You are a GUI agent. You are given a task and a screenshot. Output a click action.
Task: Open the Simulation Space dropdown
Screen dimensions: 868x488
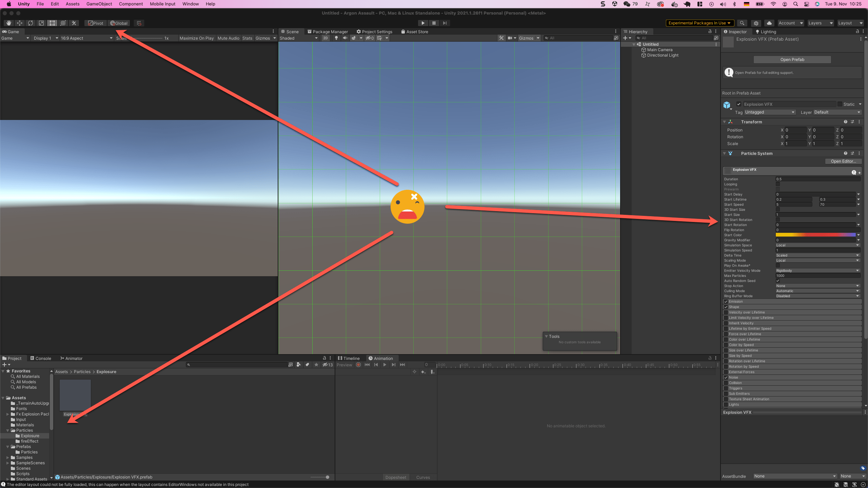point(817,245)
